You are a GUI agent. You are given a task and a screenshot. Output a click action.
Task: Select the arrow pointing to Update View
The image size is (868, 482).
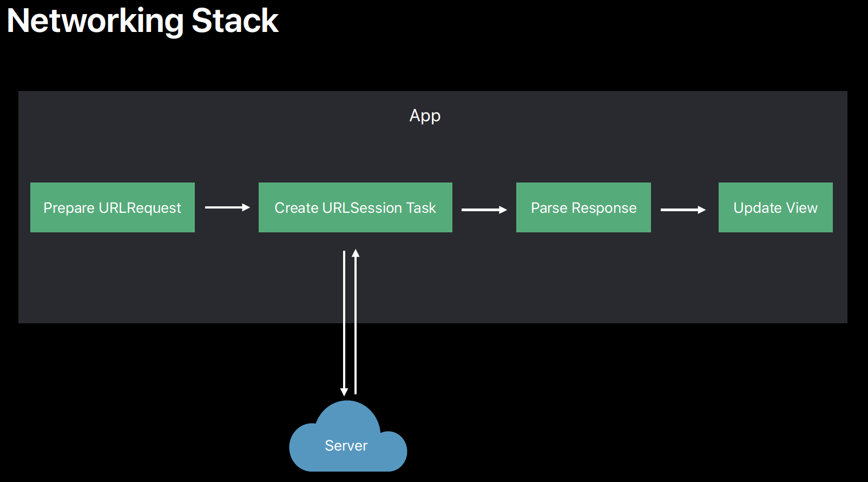click(x=682, y=210)
